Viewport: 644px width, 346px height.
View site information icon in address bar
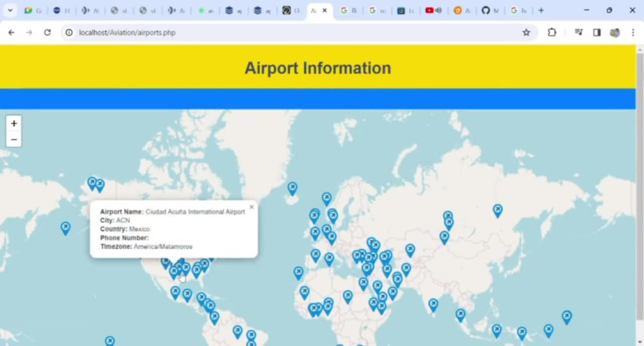tap(69, 32)
